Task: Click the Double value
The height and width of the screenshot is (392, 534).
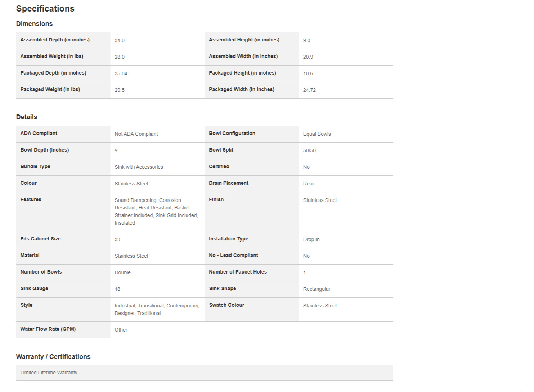Action: pyautogui.click(x=122, y=272)
